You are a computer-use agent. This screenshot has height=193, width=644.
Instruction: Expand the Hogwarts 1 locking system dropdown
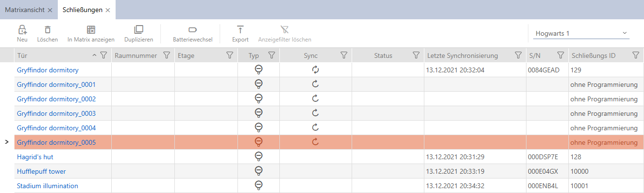point(625,33)
